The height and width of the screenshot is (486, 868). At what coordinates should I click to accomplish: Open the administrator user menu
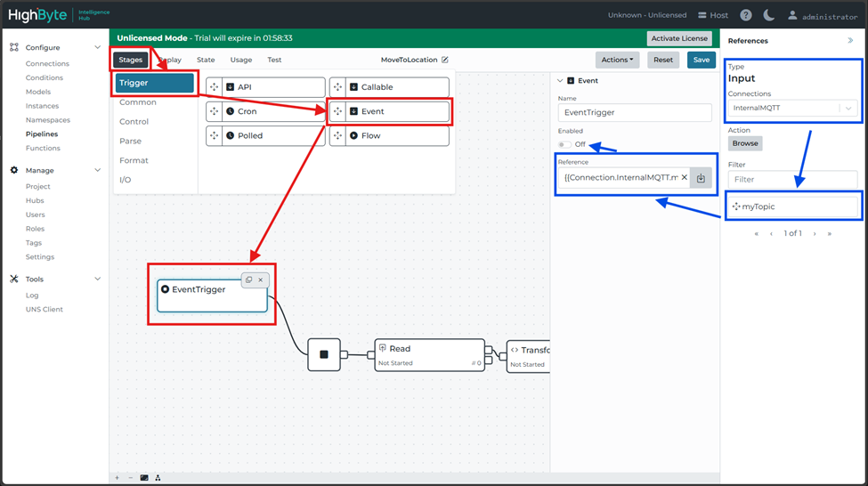coord(823,16)
